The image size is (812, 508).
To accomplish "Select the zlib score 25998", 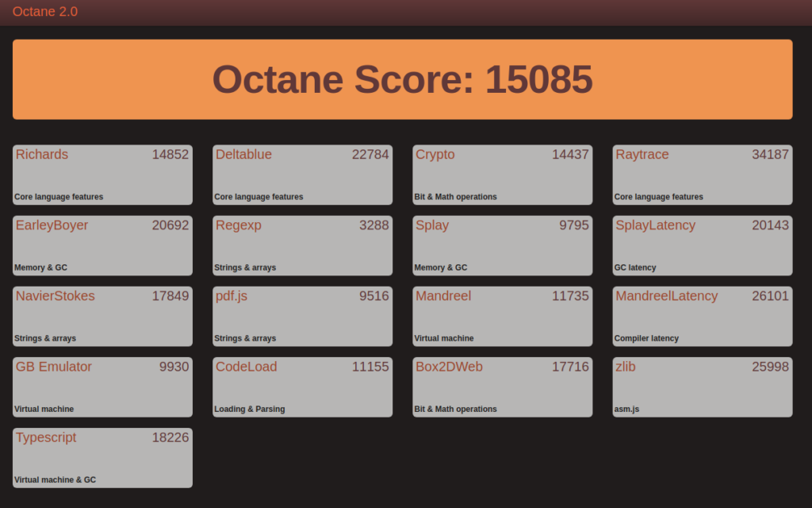I will click(770, 367).
